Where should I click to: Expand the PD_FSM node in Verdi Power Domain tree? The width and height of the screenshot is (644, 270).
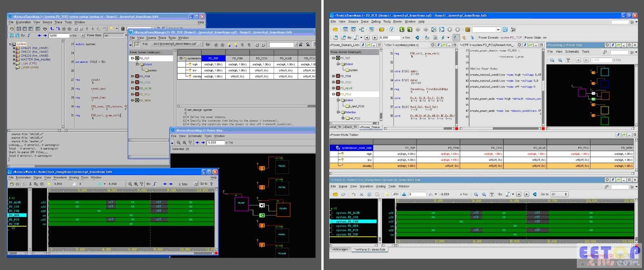tap(334, 76)
